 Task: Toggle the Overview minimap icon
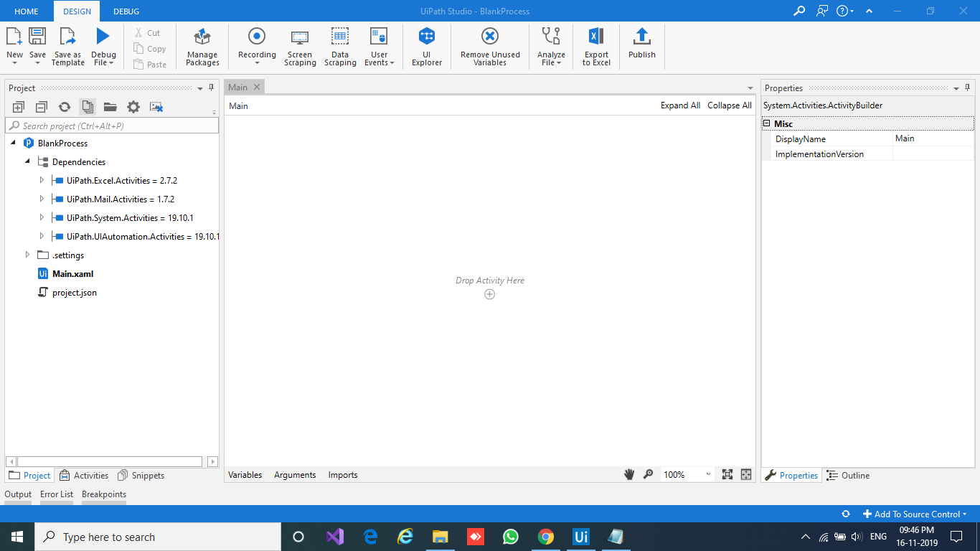point(746,474)
